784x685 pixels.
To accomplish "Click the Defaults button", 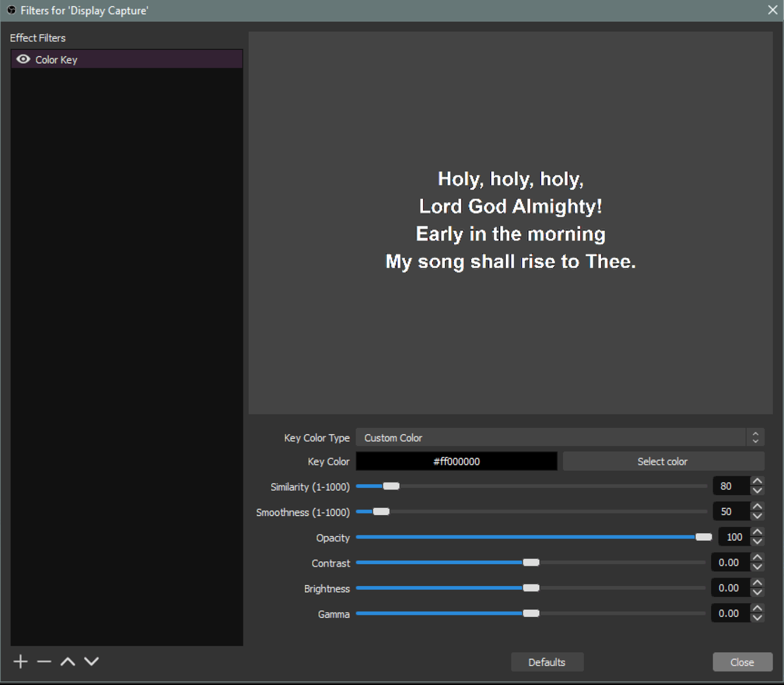I will point(547,662).
